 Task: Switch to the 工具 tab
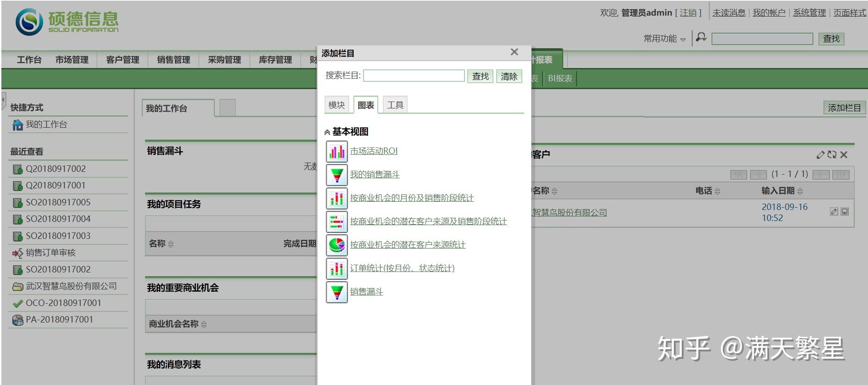[x=395, y=105]
